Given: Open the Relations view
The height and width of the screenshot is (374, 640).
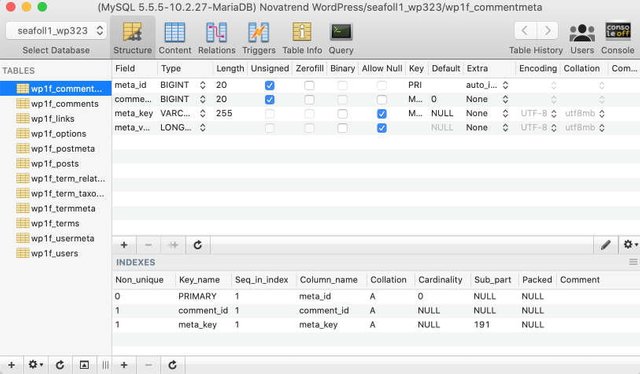Looking at the screenshot, I should pos(216,38).
